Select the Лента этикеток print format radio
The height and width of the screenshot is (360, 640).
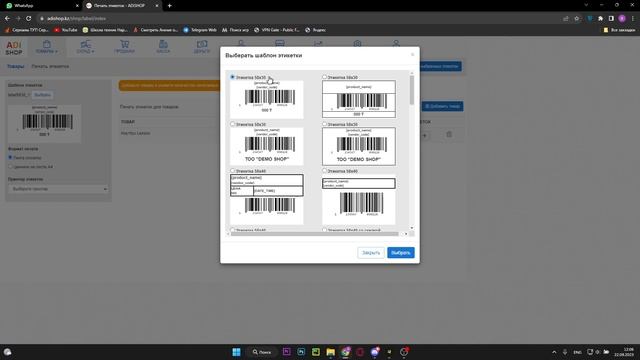[x=10, y=157]
